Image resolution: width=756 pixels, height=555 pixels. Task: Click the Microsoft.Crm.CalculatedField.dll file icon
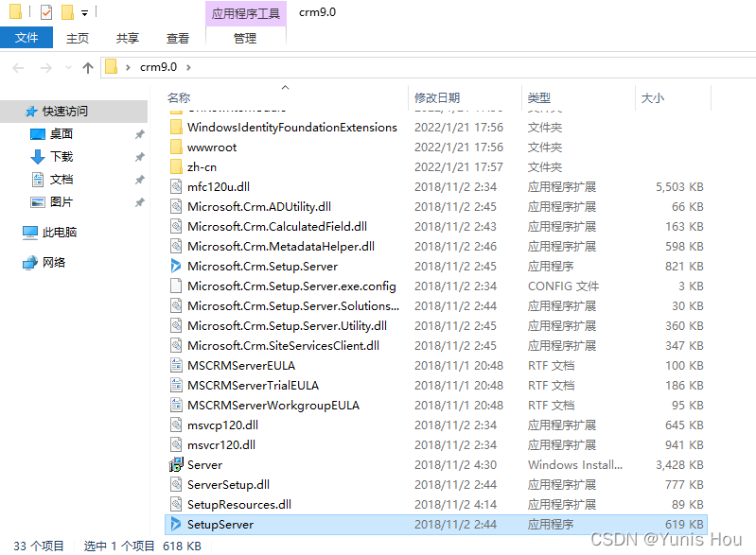(x=177, y=226)
